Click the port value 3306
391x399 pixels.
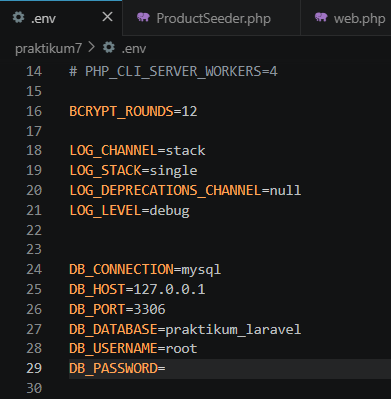(x=149, y=309)
